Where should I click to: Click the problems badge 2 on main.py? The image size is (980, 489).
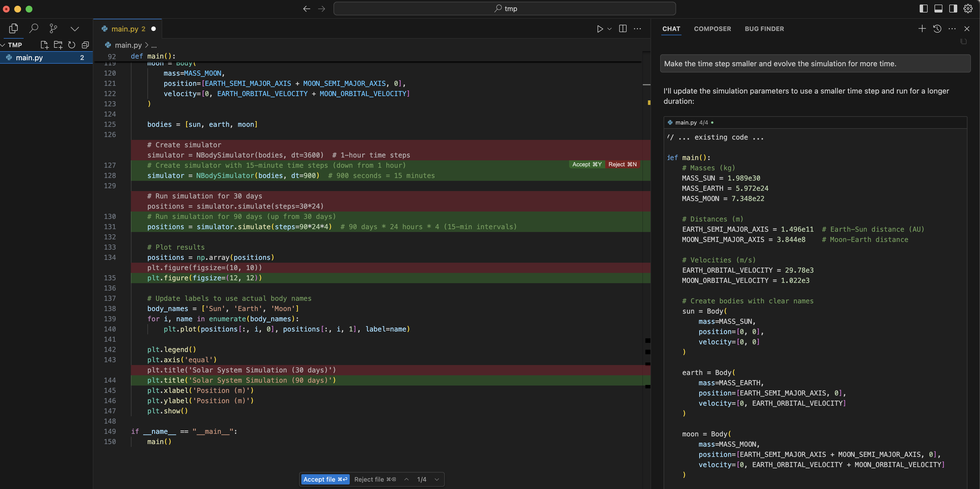tap(82, 58)
